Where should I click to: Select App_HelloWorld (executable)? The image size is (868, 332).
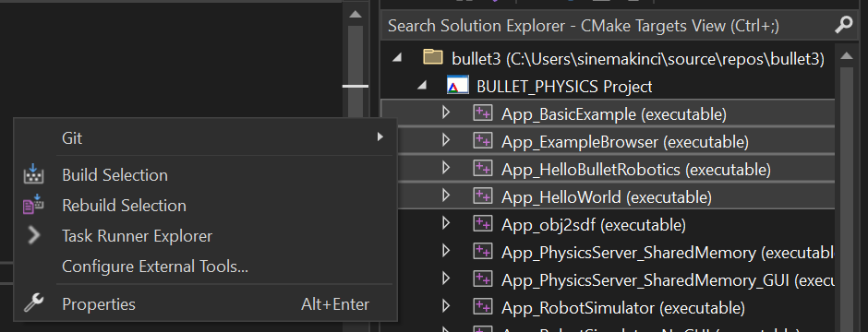click(607, 196)
